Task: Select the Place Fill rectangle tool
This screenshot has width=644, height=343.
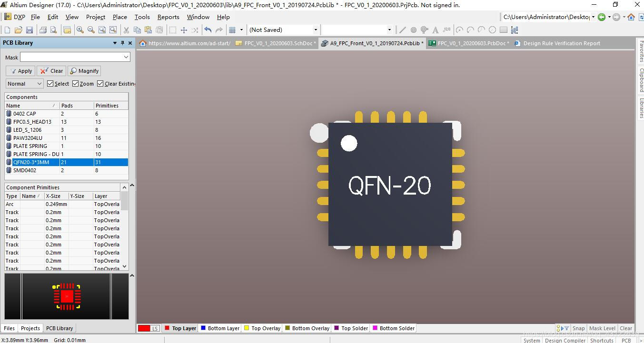Action: click(503, 30)
